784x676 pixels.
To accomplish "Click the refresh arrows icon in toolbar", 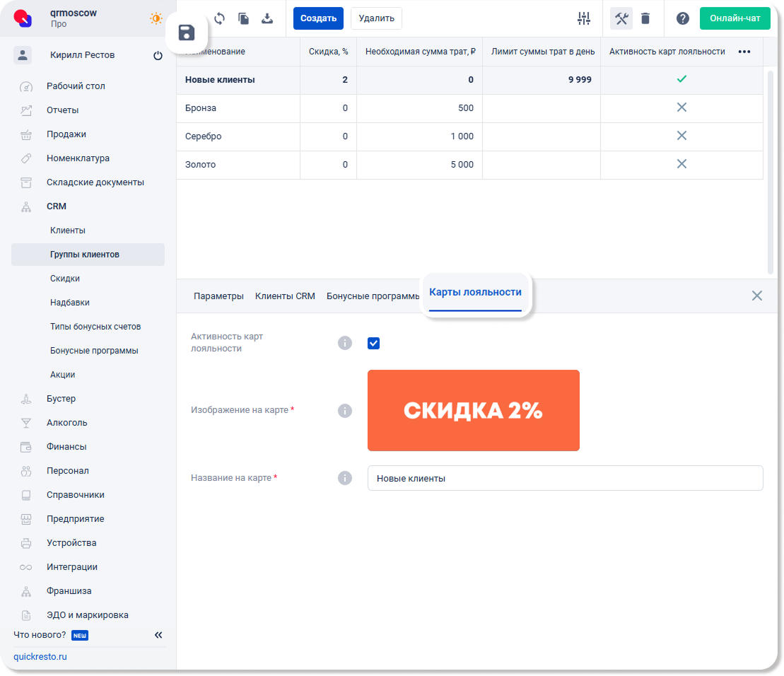I will tap(219, 18).
